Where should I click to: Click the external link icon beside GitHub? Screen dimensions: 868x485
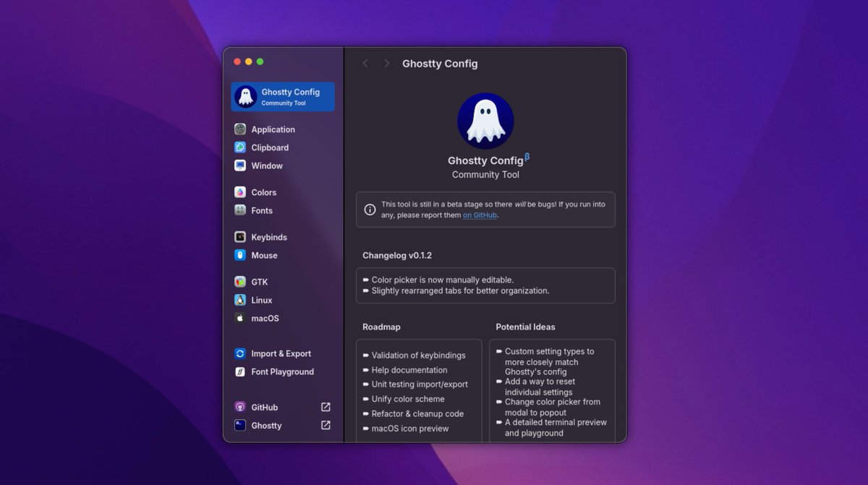click(x=325, y=407)
